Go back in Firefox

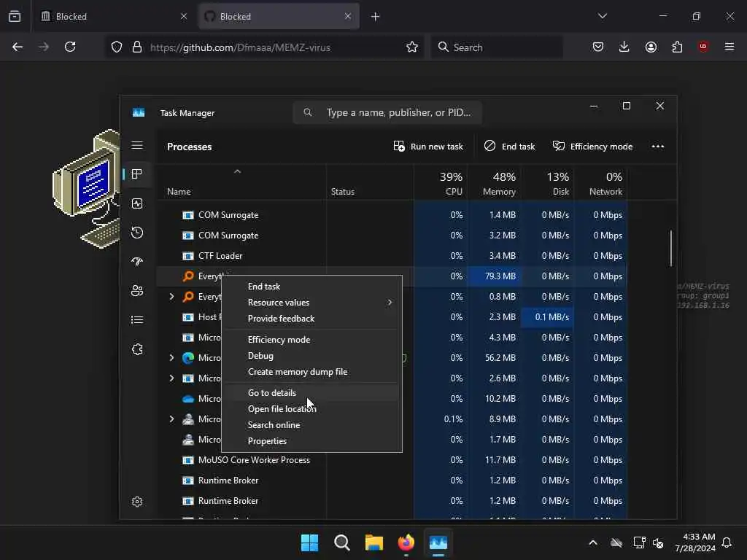18,47
